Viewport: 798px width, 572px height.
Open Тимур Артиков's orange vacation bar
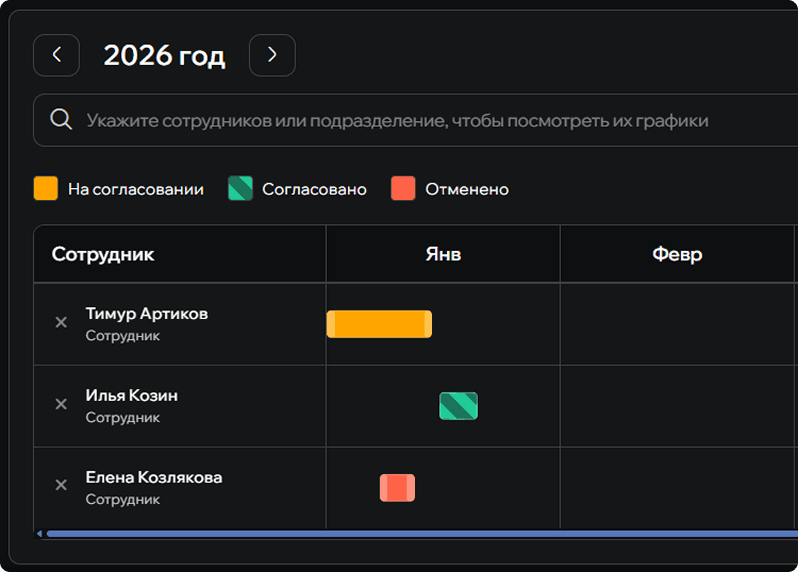[x=379, y=324]
